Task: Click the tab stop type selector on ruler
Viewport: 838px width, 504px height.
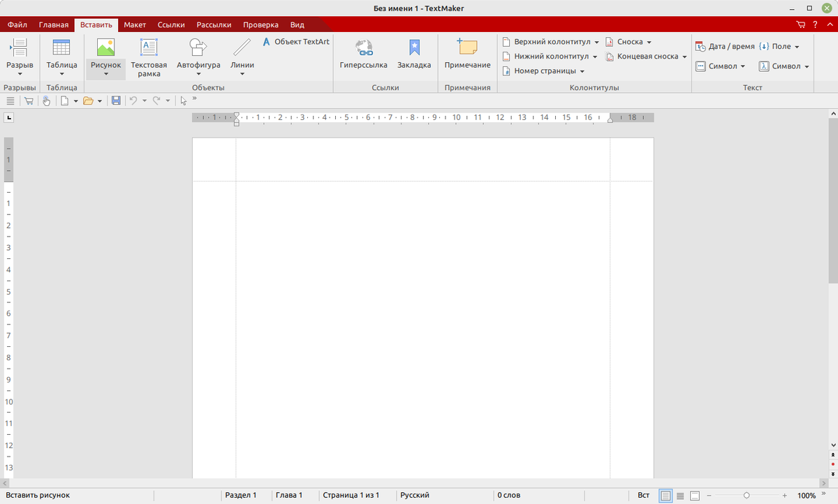Action: tap(9, 117)
